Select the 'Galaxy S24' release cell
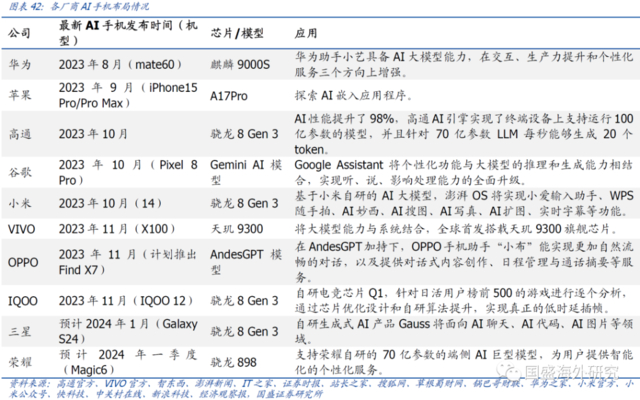Viewport: 640px width, 400px height. coord(128,331)
